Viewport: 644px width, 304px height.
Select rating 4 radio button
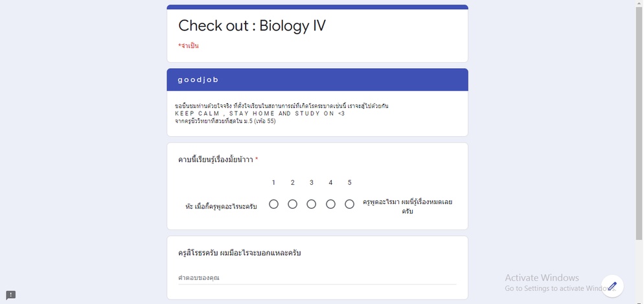pyautogui.click(x=330, y=204)
